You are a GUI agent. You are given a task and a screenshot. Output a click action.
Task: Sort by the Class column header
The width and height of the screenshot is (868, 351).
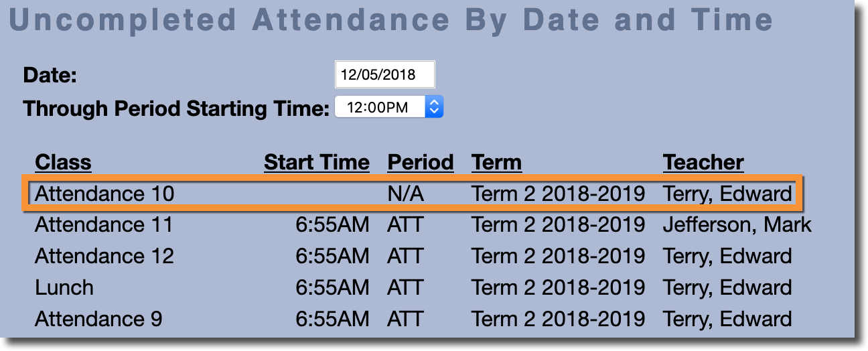click(x=63, y=162)
